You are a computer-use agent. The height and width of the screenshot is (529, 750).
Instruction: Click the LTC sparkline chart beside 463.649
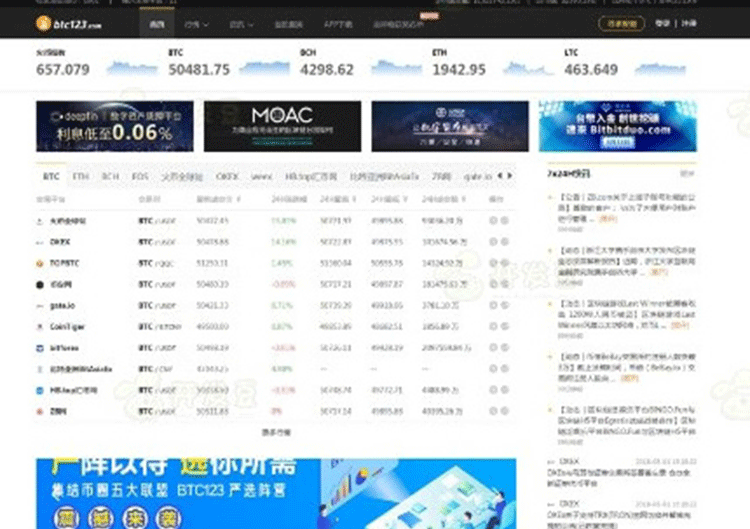click(661, 68)
